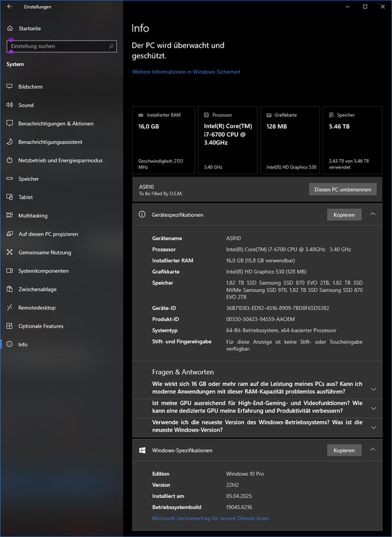
Task: Click the search magnifier icon
Action: (111, 46)
